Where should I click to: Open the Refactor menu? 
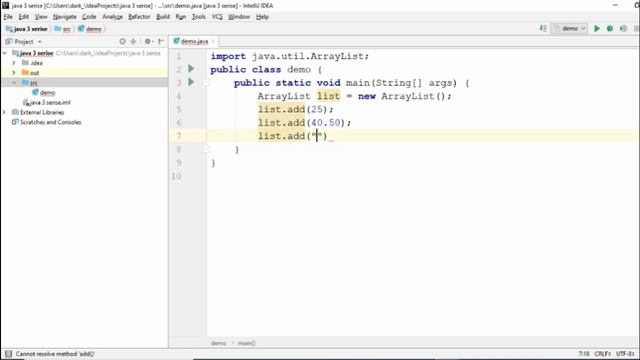click(x=139, y=17)
